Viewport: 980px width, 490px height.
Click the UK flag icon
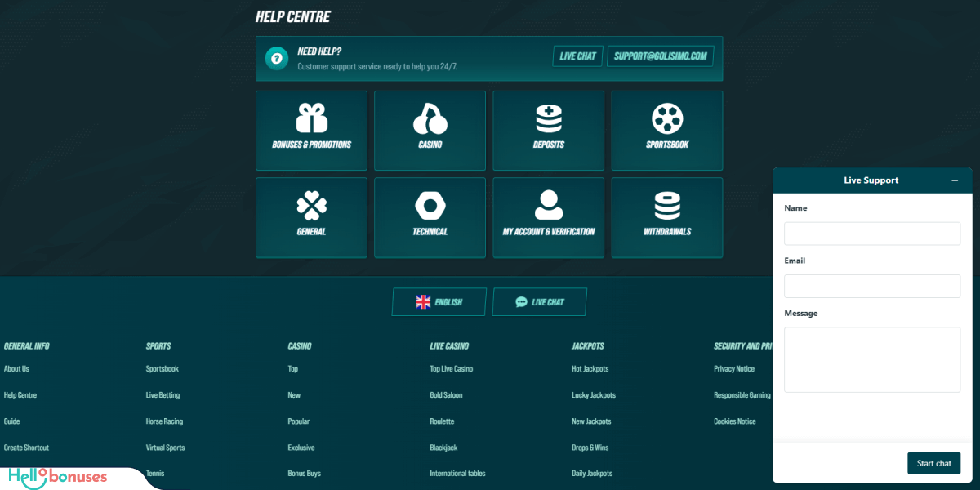click(423, 302)
